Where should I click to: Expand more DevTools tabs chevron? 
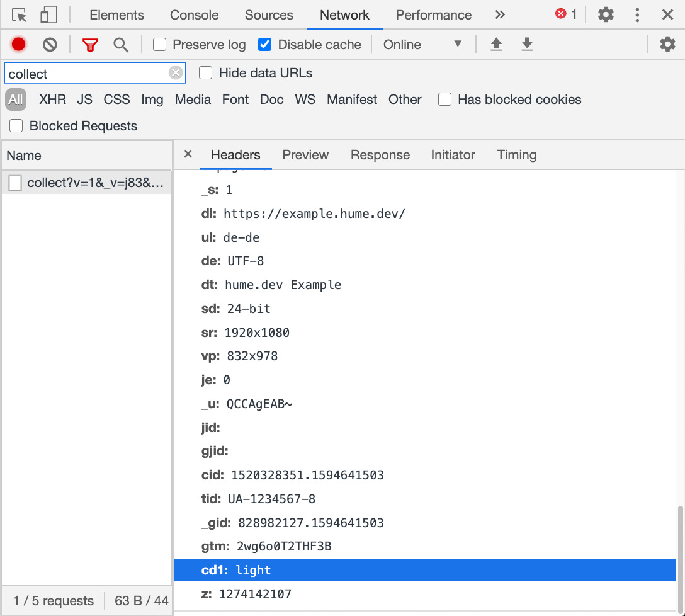tap(500, 15)
